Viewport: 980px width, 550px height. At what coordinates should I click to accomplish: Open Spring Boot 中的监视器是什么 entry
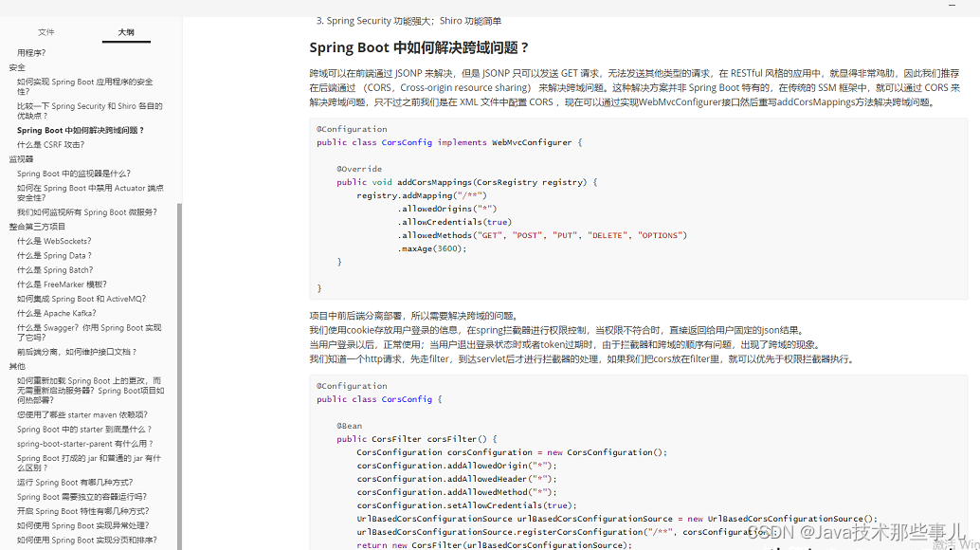(74, 174)
